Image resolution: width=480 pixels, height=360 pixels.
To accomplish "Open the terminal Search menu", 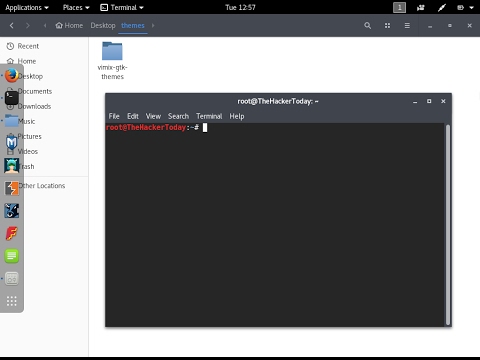I will pyautogui.click(x=178, y=116).
